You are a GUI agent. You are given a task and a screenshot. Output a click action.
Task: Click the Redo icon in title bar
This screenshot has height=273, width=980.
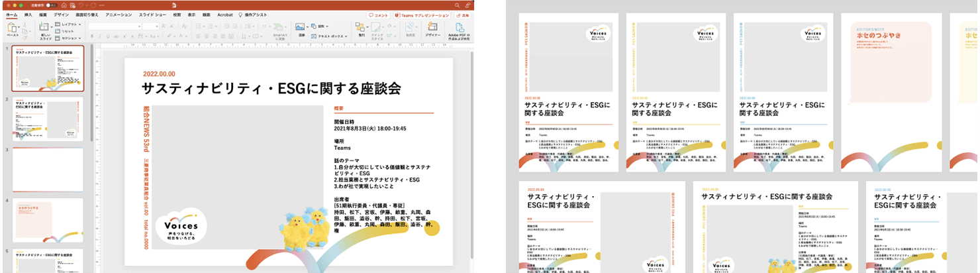pos(93,5)
